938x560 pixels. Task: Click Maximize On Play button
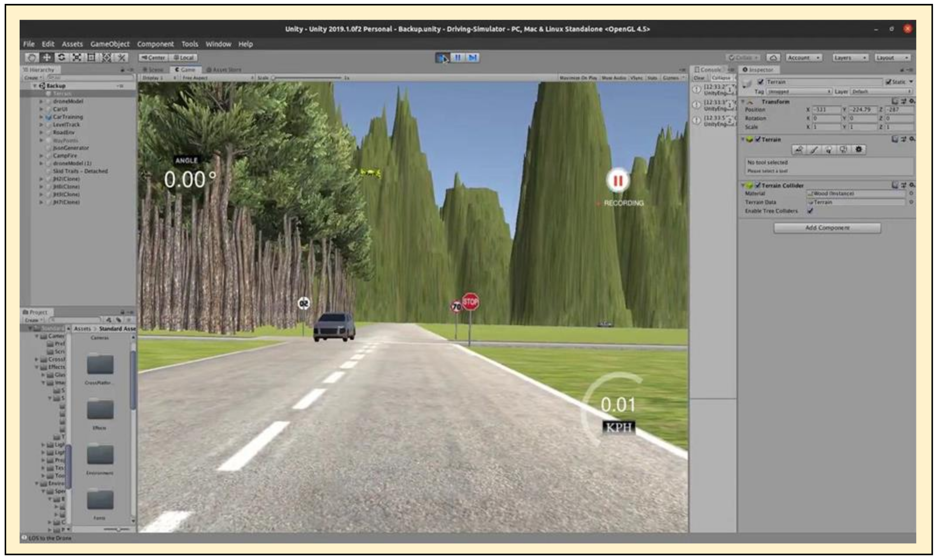coord(578,78)
